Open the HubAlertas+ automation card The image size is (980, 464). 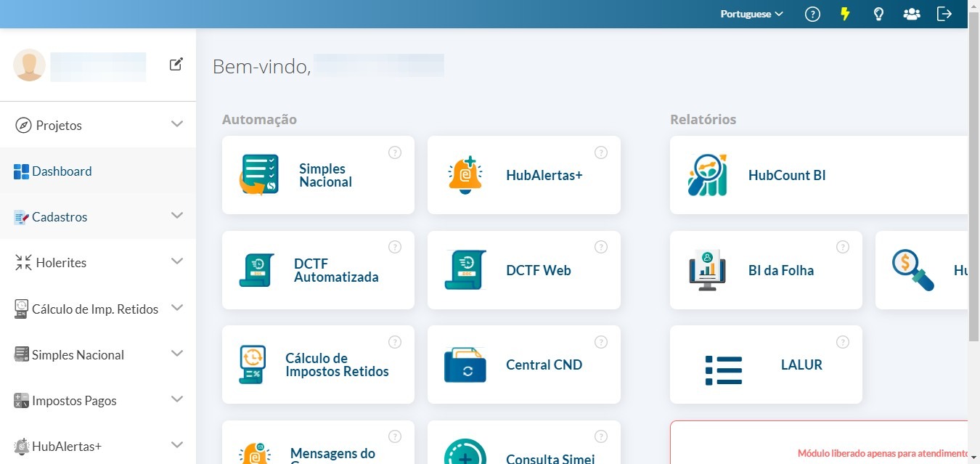coord(524,175)
